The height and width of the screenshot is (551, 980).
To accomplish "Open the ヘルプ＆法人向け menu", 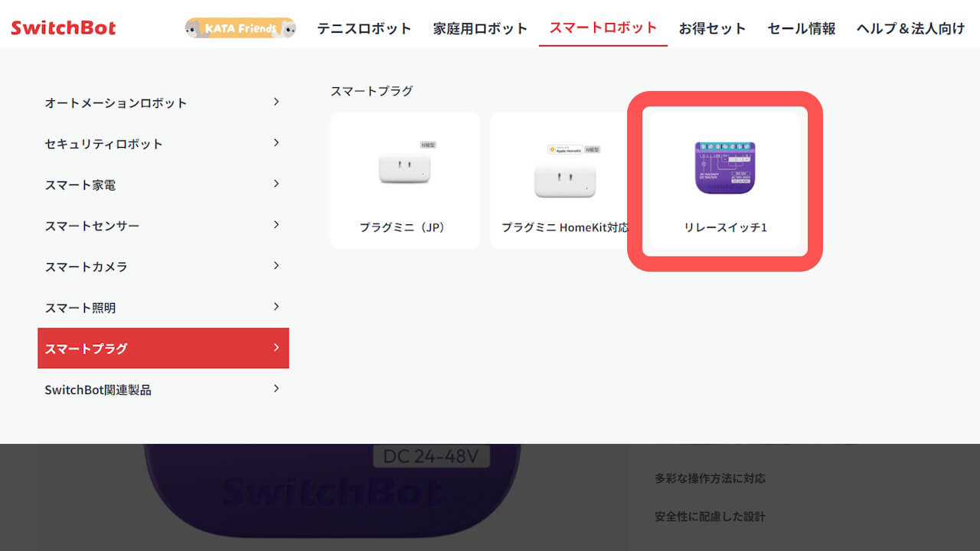I will click(911, 28).
